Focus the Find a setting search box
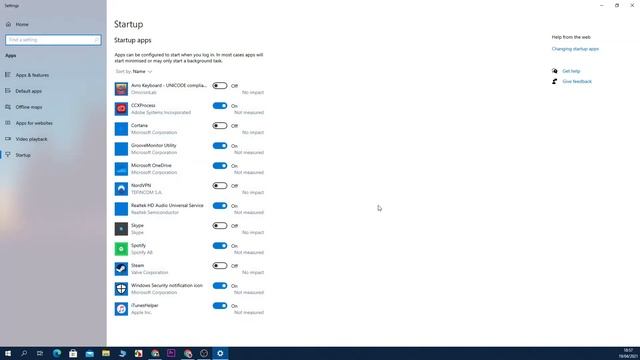This screenshot has height=360, width=640. tap(53, 40)
